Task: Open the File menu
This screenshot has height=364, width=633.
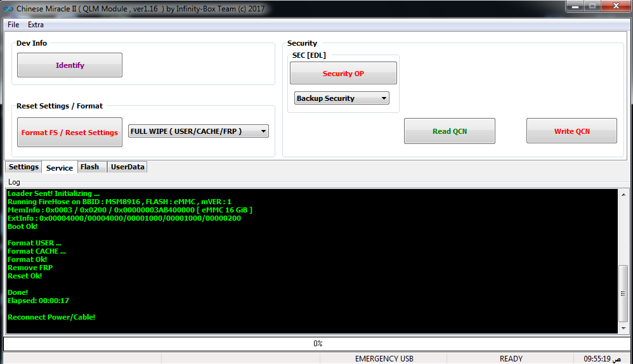Action: [x=13, y=25]
